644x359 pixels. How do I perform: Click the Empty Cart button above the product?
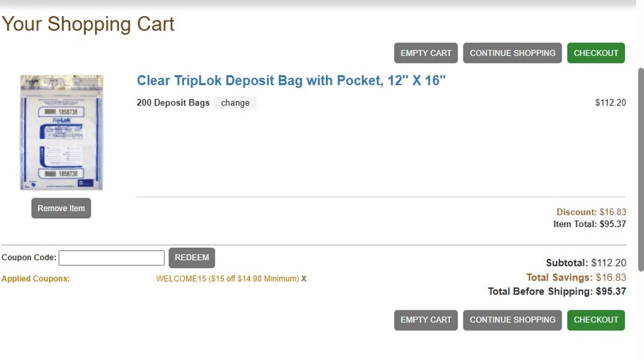[425, 53]
